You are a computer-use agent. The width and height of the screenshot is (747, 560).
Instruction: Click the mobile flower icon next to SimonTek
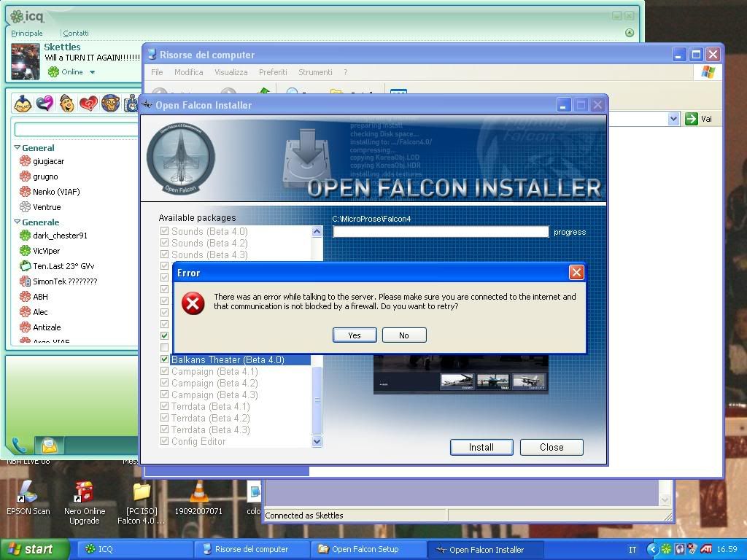pos(25,281)
